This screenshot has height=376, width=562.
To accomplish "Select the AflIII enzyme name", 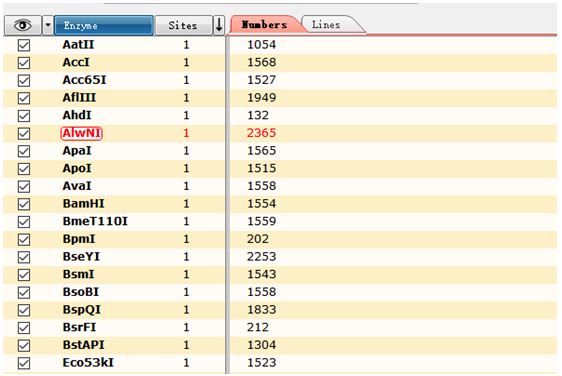I will click(x=79, y=97).
